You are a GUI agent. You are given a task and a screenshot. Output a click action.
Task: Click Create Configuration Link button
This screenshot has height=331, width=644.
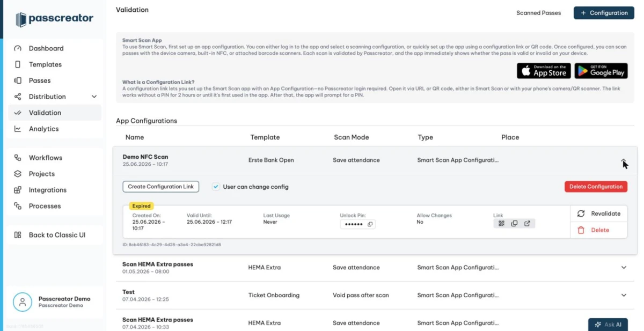pos(161,187)
